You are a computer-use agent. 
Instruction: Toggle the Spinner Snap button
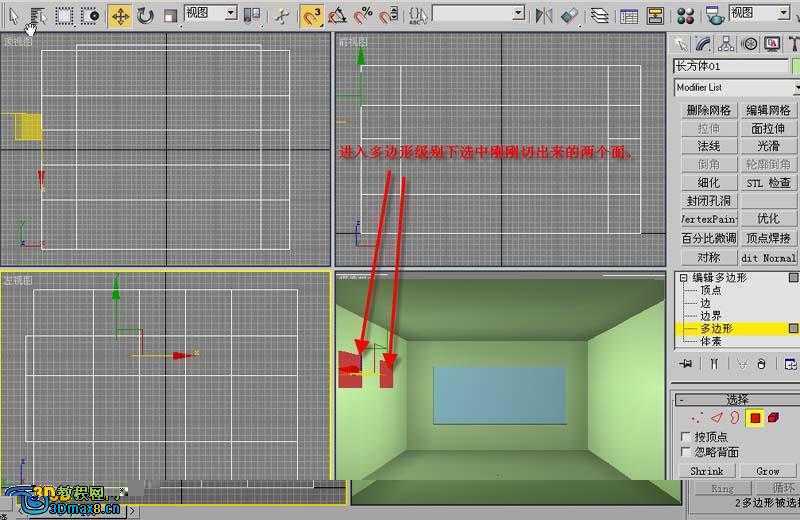pyautogui.click(x=389, y=16)
